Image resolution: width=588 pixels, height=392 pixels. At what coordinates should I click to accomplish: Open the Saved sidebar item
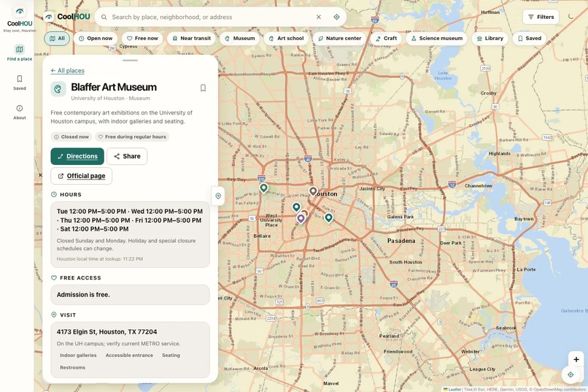click(x=20, y=82)
